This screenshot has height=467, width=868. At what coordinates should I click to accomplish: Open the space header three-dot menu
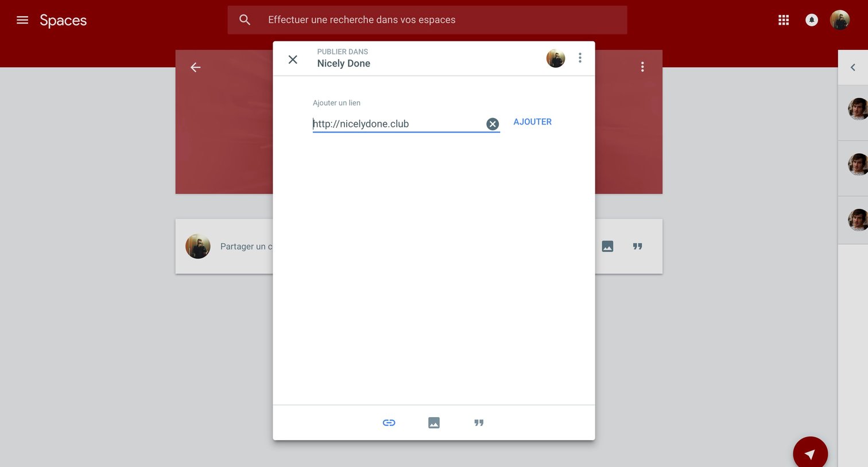(642, 67)
